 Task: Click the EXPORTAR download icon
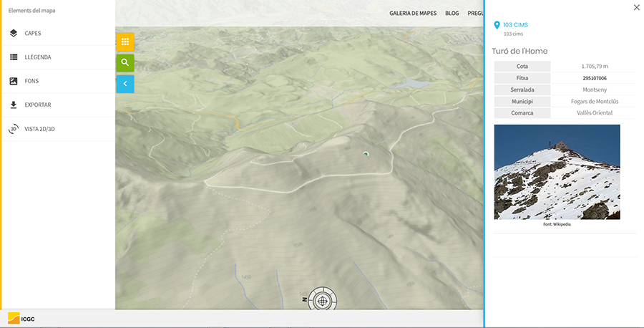tap(14, 105)
